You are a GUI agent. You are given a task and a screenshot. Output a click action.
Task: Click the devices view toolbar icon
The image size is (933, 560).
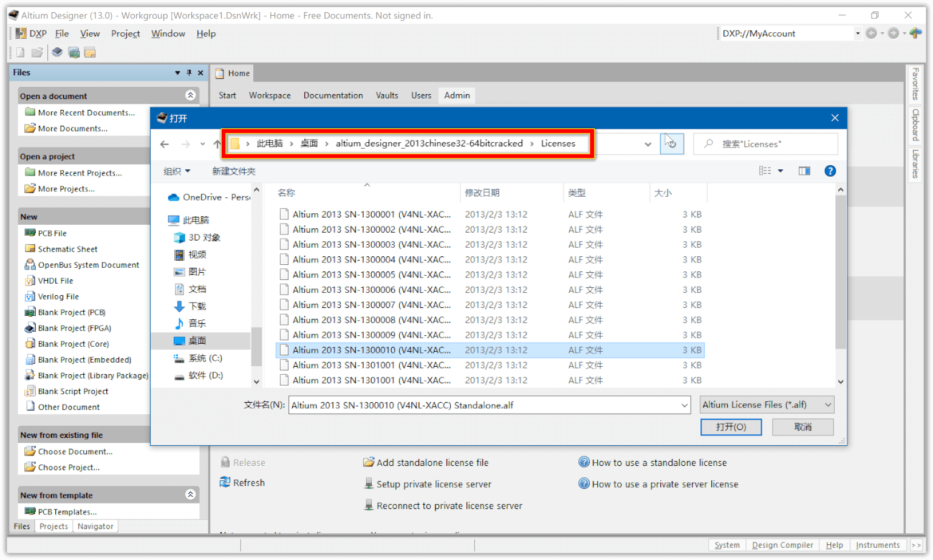click(57, 52)
